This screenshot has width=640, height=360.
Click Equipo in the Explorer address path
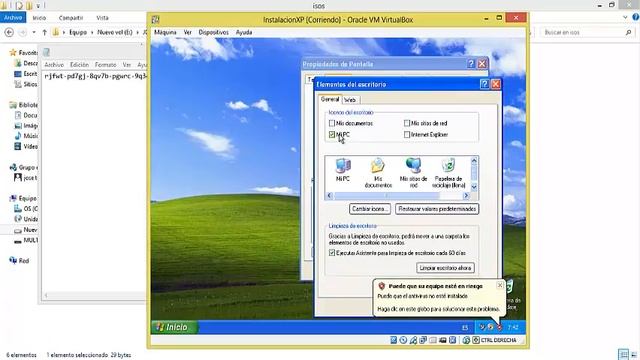point(78,32)
